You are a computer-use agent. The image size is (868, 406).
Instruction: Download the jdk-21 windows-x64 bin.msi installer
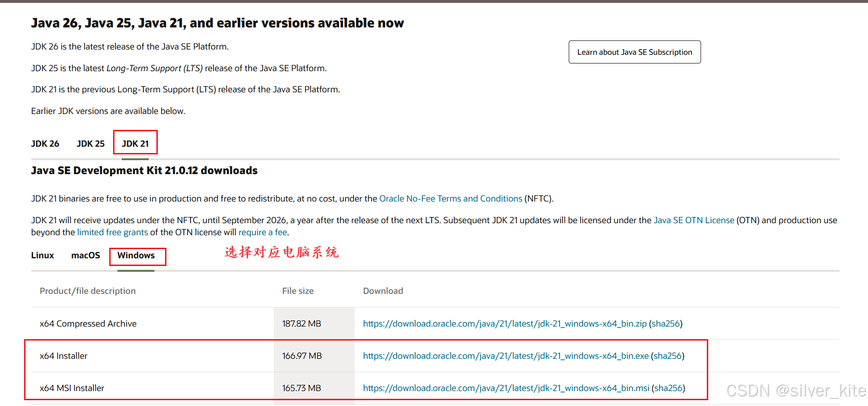[506, 388]
